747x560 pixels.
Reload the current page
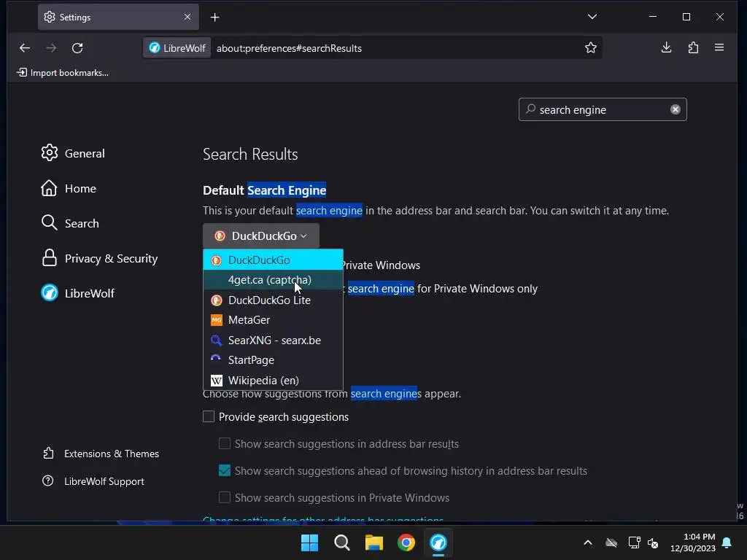(x=77, y=47)
